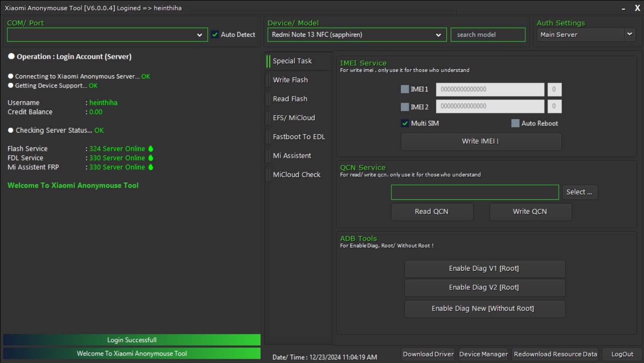The width and height of the screenshot is (644, 363).
Task: Click the flame icon beside FDL Service status
Action: (151, 158)
